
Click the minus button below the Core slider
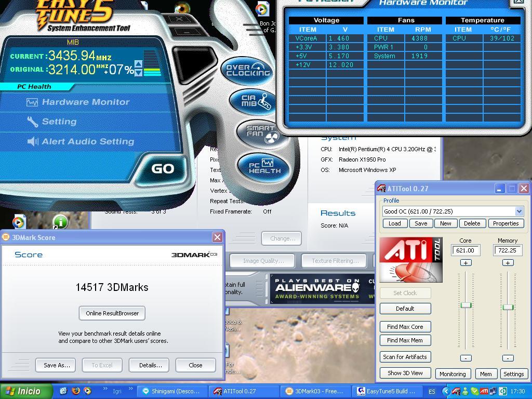click(x=465, y=358)
